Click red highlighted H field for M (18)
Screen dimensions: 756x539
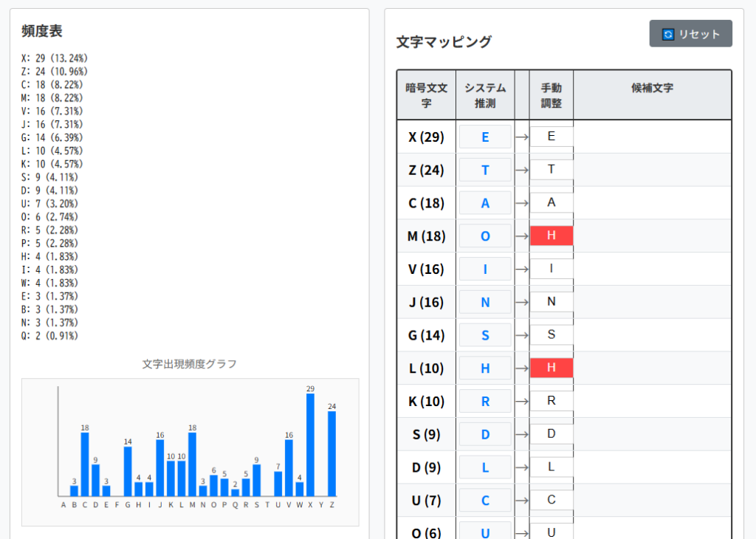tap(551, 236)
